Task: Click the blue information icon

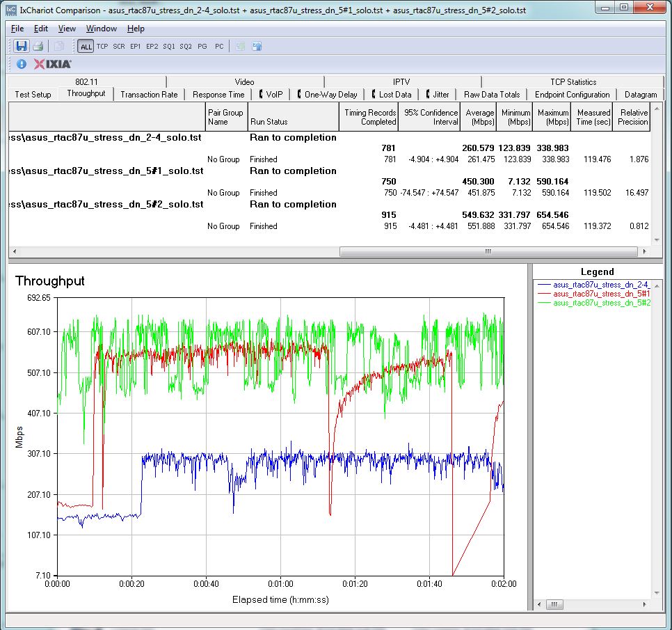Action: 22,64
